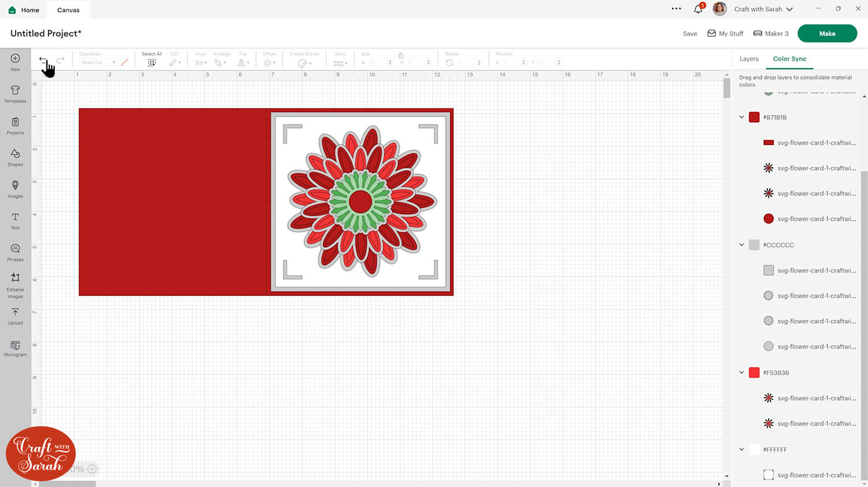Redo the last undone action
868x487 pixels.
pyautogui.click(x=60, y=60)
